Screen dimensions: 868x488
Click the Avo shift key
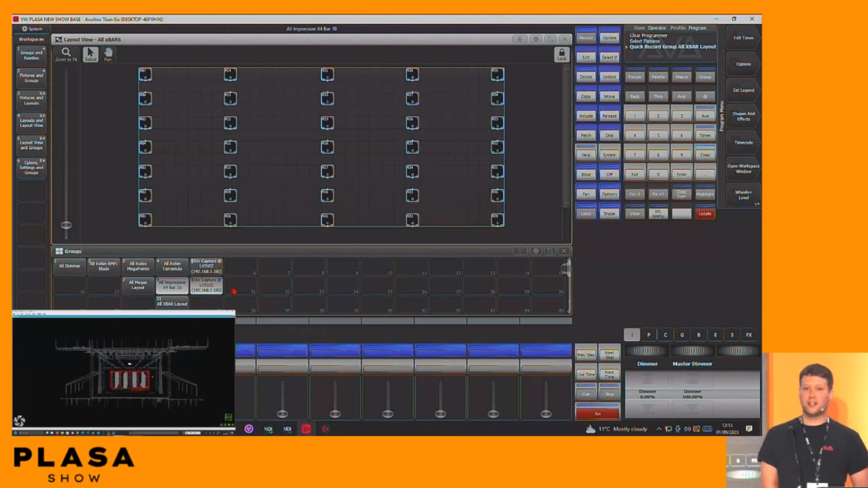pyautogui.click(x=705, y=114)
